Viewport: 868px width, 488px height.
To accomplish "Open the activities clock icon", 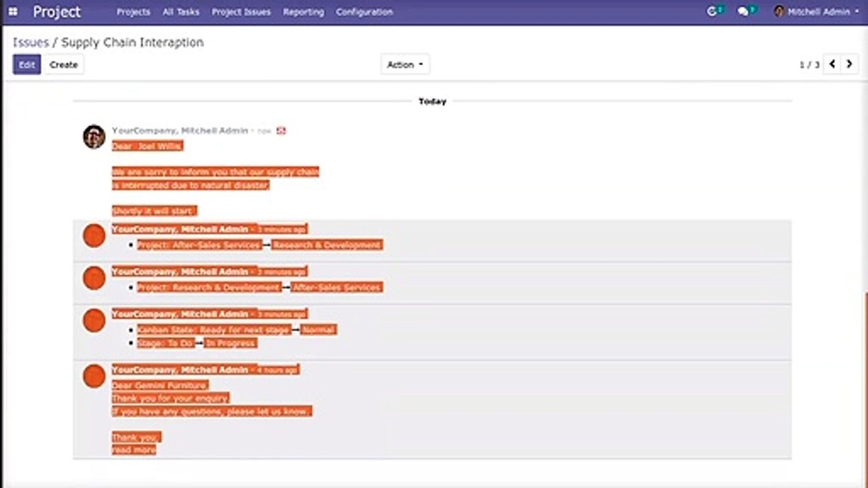I will tap(712, 12).
